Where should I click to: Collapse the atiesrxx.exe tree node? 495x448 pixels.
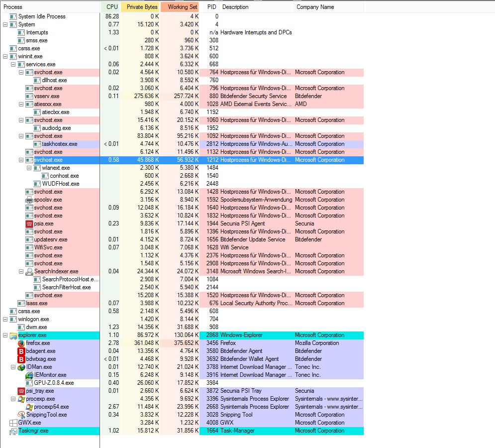point(21,104)
